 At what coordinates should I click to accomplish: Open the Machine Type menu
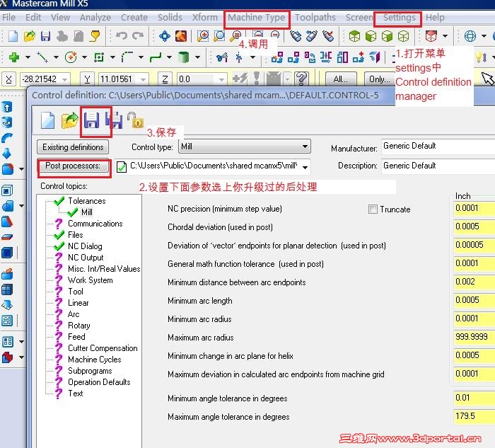coord(256,18)
